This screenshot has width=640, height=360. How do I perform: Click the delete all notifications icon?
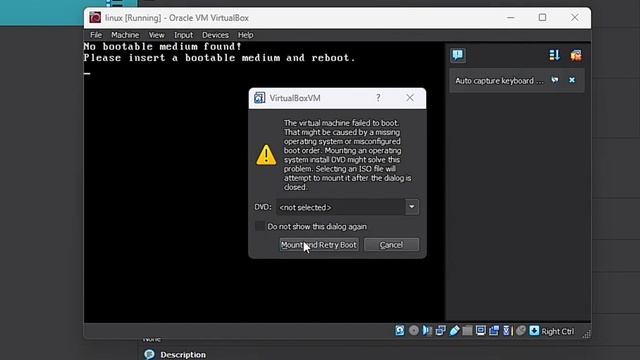click(x=576, y=55)
